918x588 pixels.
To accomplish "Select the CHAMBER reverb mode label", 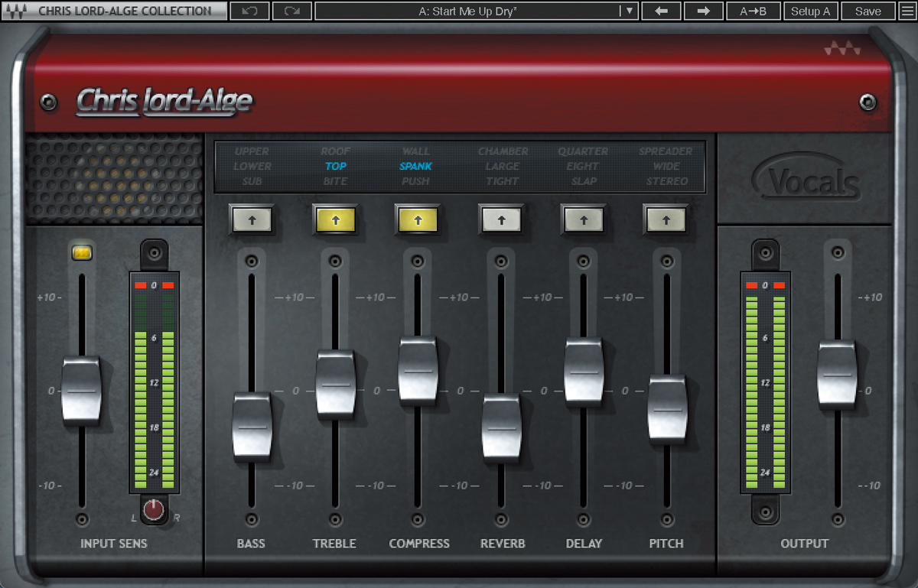I will coord(503,151).
